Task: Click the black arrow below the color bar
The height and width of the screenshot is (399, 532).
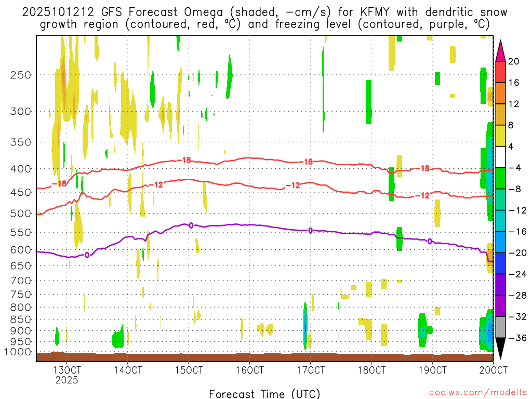Action: (x=500, y=349)
